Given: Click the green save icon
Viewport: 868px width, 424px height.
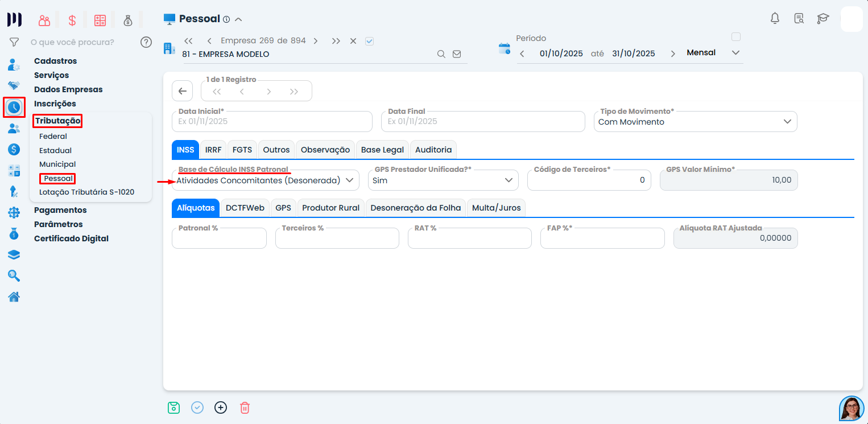Looking at the screenshot, I should click(173, 407).
